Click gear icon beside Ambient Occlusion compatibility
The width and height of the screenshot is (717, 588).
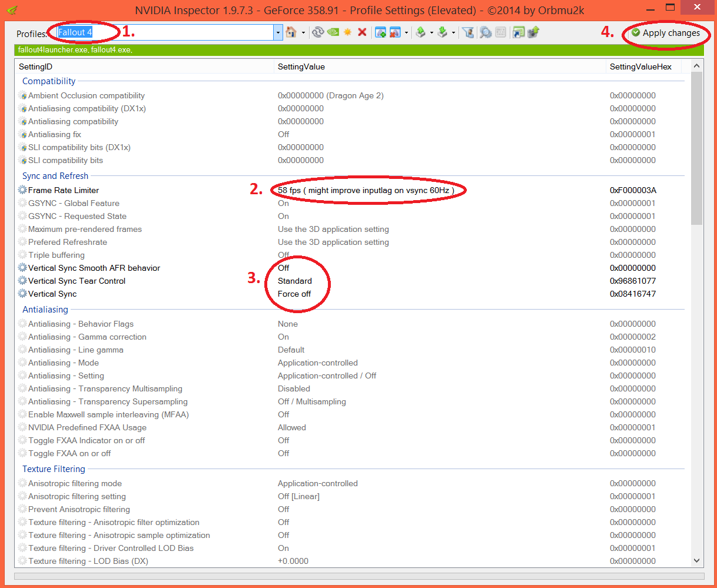22,95
